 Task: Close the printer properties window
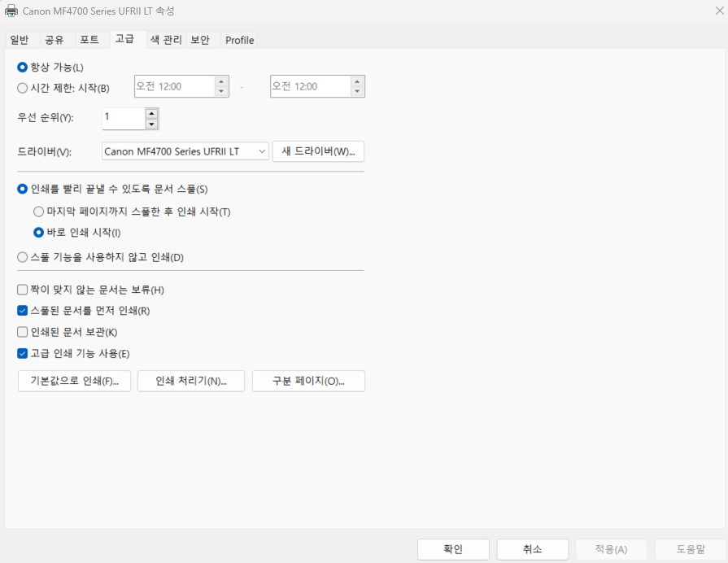point(719,11)
